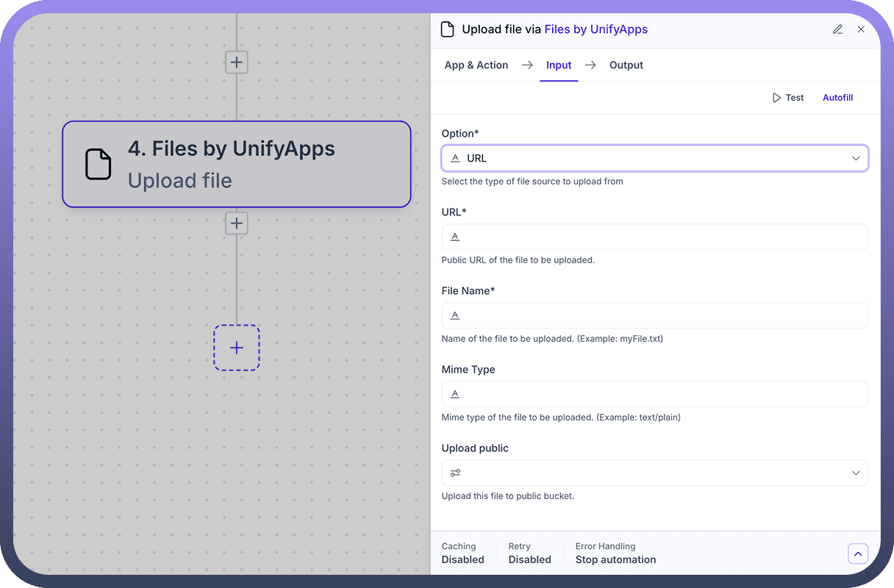Open the Files by UnifyApps link
Viewport: 894px width, 588px height.
(596, 29)
